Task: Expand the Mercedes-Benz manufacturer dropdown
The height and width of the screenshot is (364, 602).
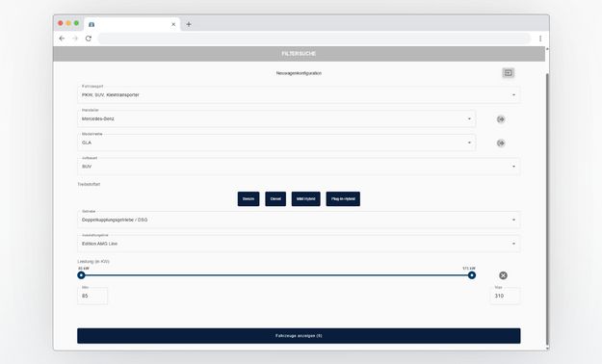Action: [x=276, y=119]
